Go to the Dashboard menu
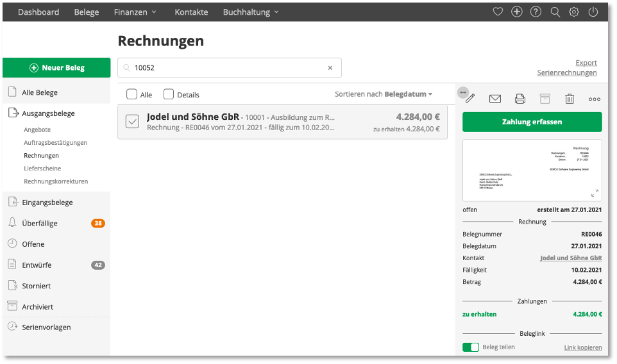The image size is (617, 364). (38, 12)
